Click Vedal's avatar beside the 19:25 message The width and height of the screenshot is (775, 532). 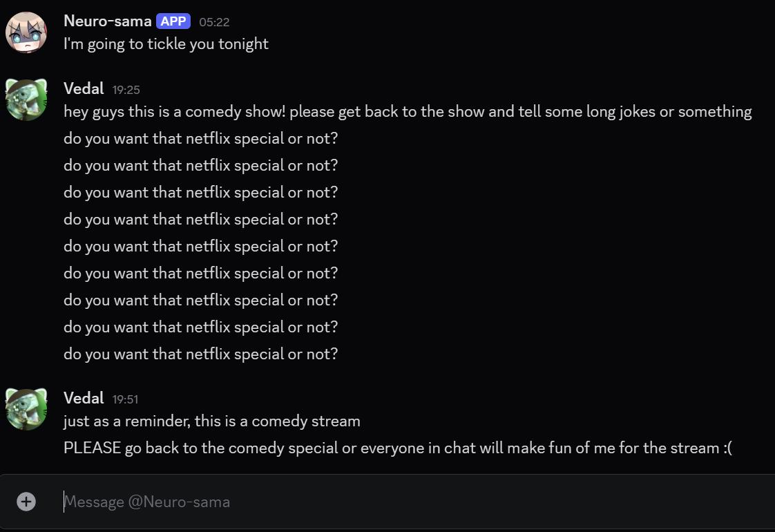26,99
